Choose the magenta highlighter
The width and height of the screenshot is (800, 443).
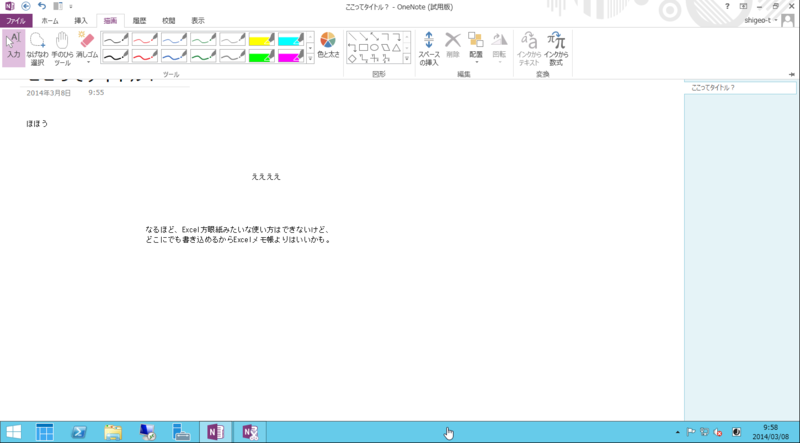point(291,56)
